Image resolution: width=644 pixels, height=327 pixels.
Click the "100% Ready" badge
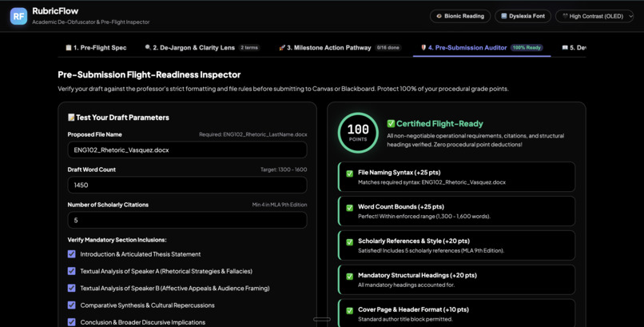527,48
